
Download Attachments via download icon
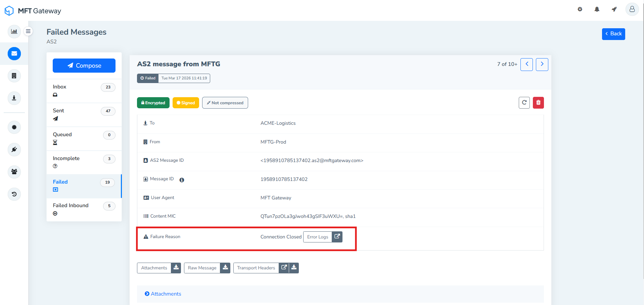(176, 268)
